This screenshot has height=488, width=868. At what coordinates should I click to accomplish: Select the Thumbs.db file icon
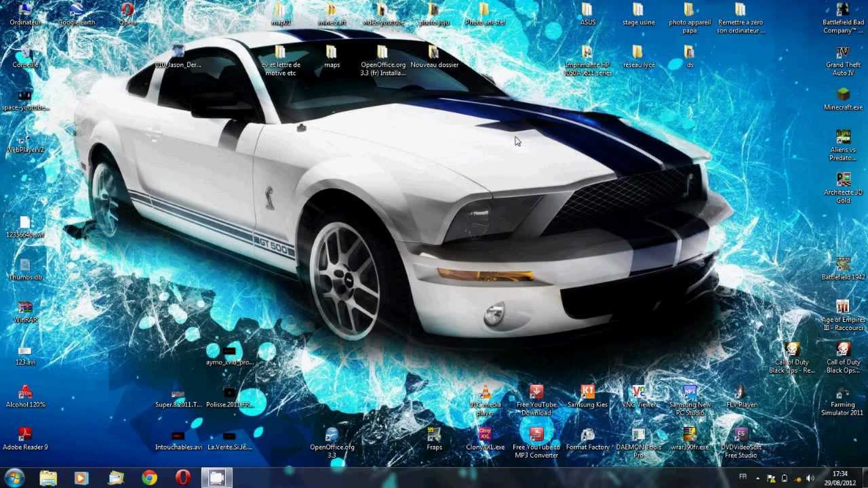(25, 269)
